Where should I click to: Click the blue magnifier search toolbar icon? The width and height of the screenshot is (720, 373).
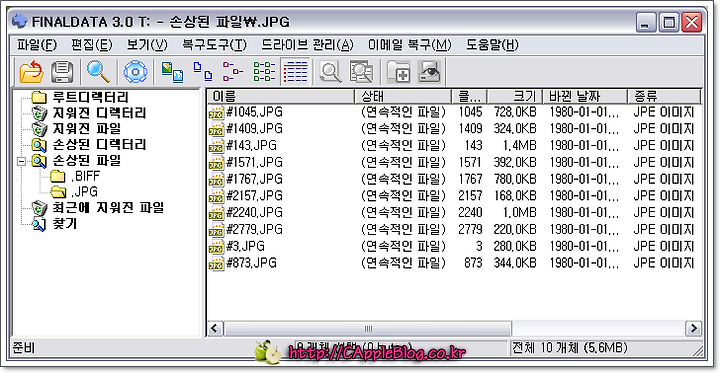click(x=98, y=72)
